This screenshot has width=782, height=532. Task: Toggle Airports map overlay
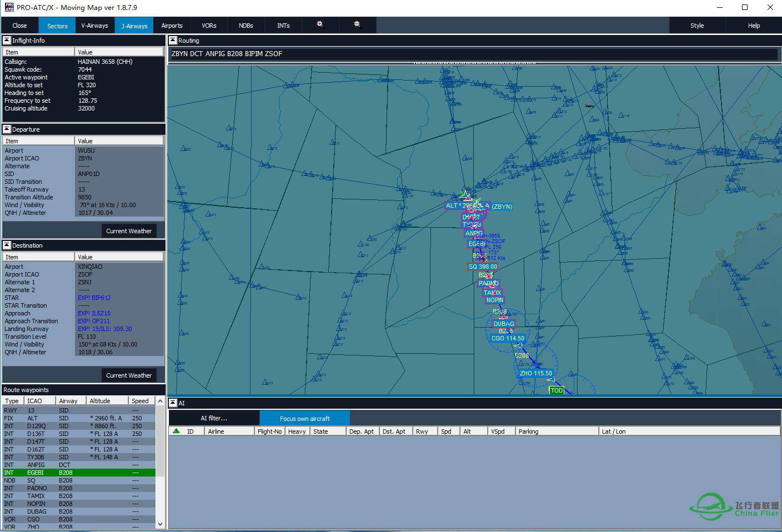click(172, 26)
